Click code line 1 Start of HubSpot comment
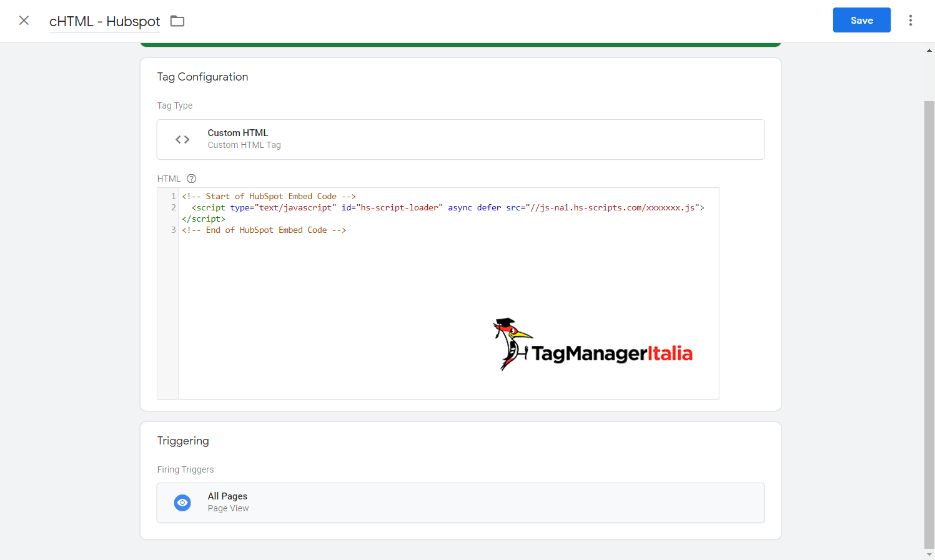 [269, 196]
